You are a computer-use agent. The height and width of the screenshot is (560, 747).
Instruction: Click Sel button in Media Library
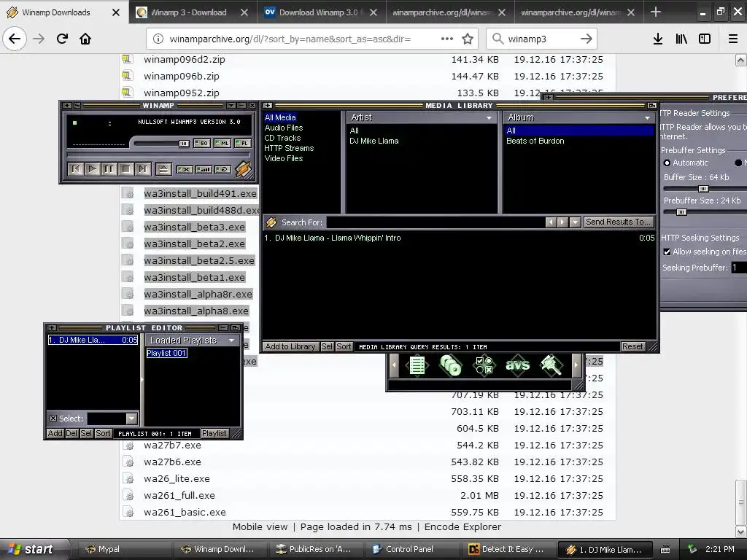click(x=327, y=346)
